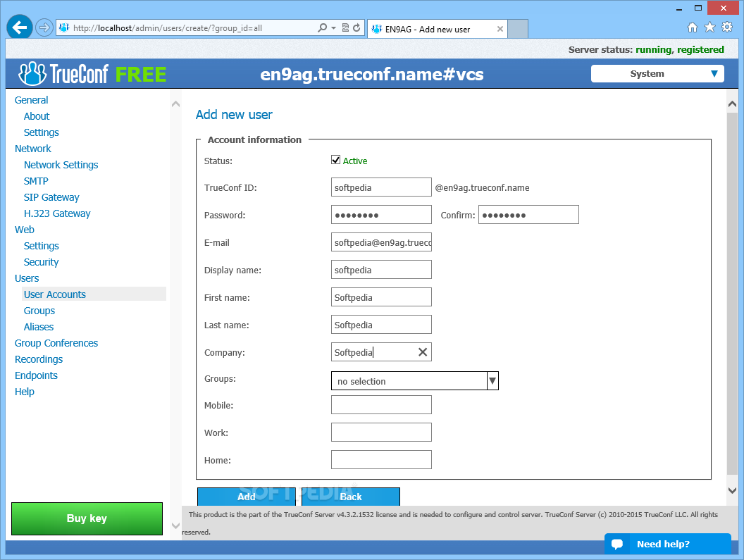Click the Work phone field
The width and height of the screenshot is (744, 560).
[381, 433]
